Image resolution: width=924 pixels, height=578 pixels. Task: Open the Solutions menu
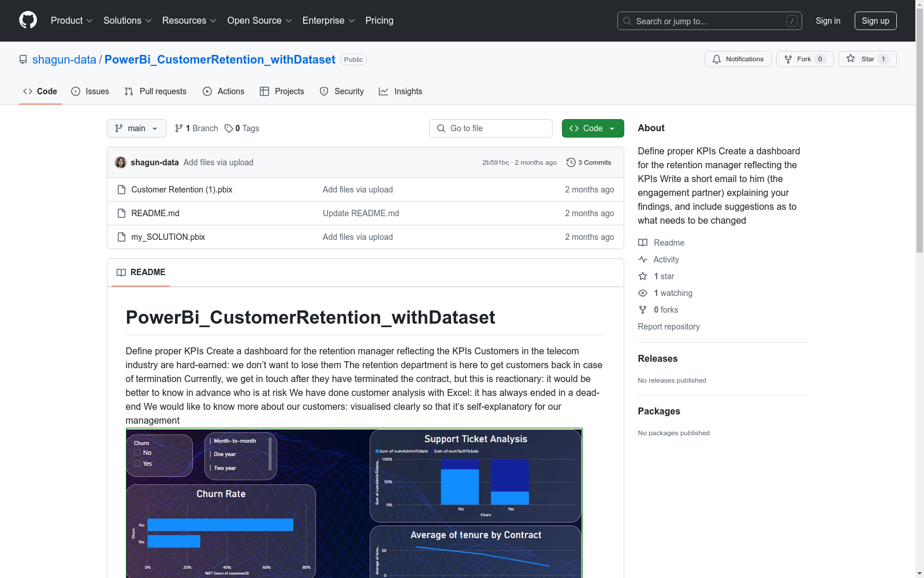click(128, 21)
